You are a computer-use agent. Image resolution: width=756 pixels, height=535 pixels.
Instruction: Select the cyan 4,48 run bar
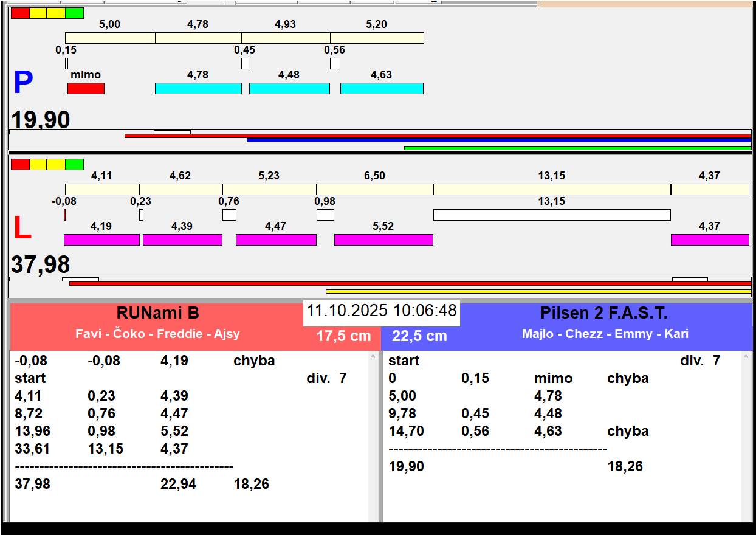pyautogui.click(x=289, y=88)
